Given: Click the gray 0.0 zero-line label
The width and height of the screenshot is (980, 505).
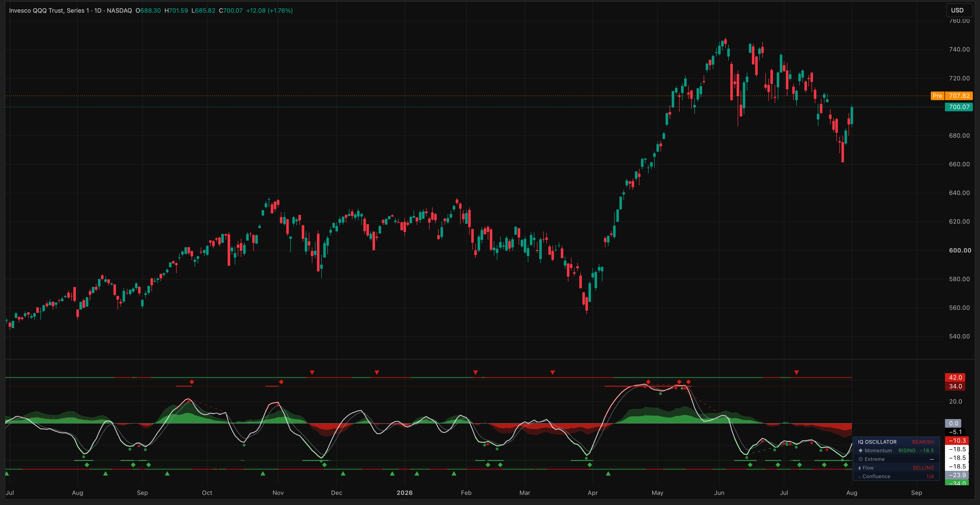Looking at the screenshot, I should pos(953,423).
